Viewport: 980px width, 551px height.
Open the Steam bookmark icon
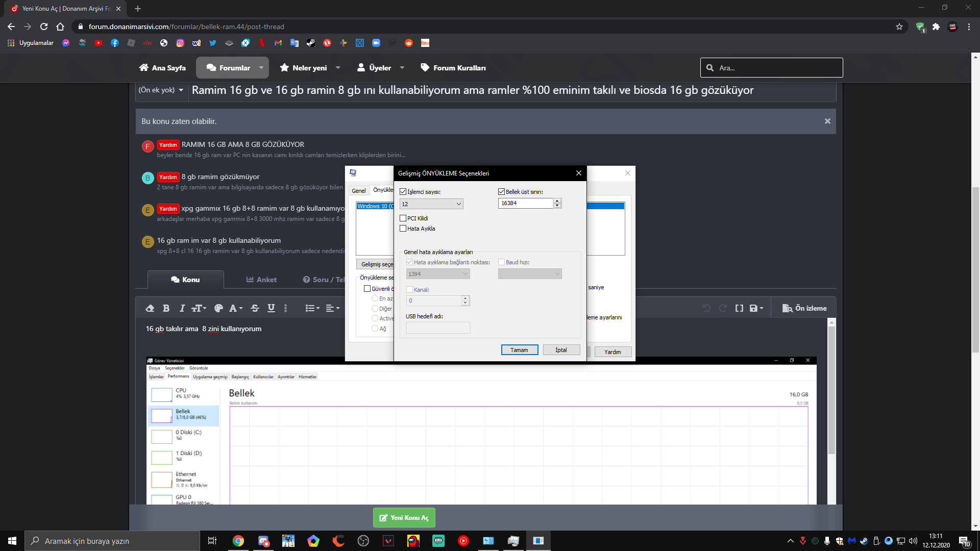tap(311, 43)
